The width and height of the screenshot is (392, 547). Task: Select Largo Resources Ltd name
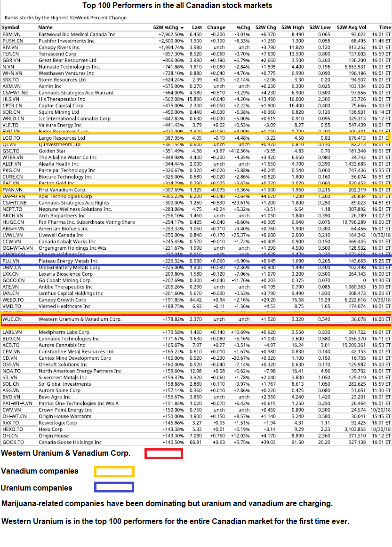point(62,138)
